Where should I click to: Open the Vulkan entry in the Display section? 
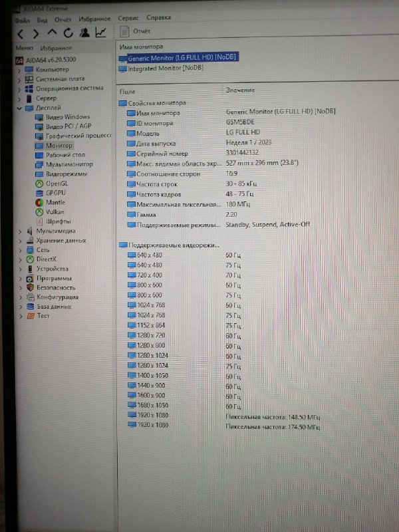tap(55, 211)
